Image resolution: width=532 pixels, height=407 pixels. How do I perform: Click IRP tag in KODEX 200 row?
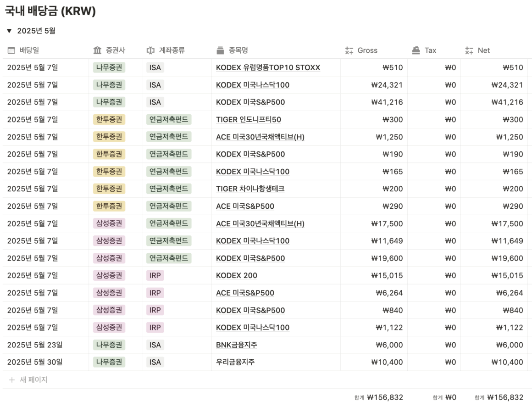(x=155, y=276)
